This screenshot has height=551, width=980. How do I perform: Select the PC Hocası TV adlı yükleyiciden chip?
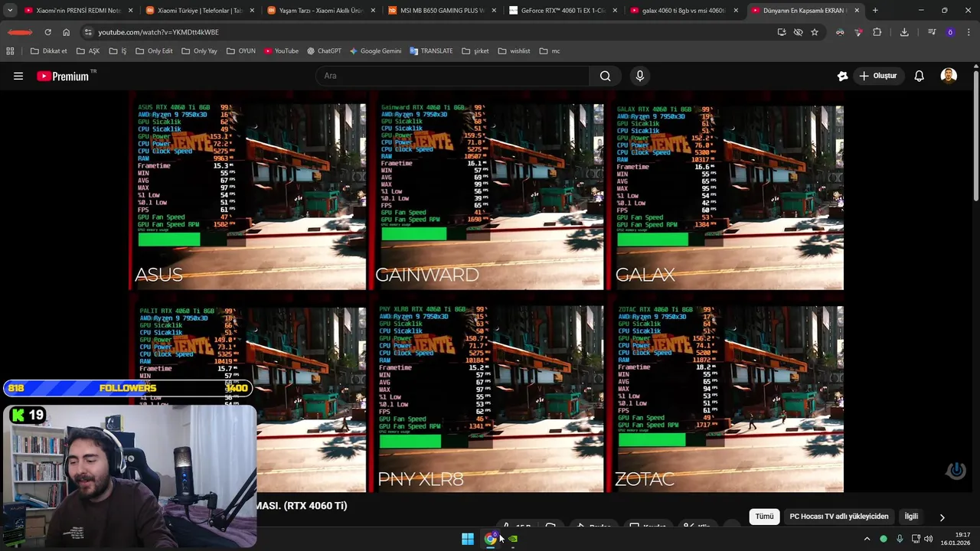(x=839, y=517)
